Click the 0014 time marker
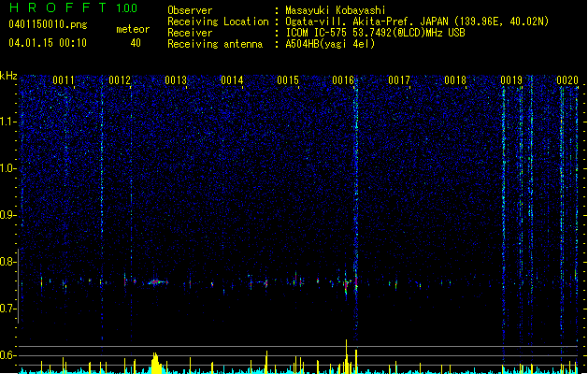This screenshot has height=374, width=588. coord(232,80)
